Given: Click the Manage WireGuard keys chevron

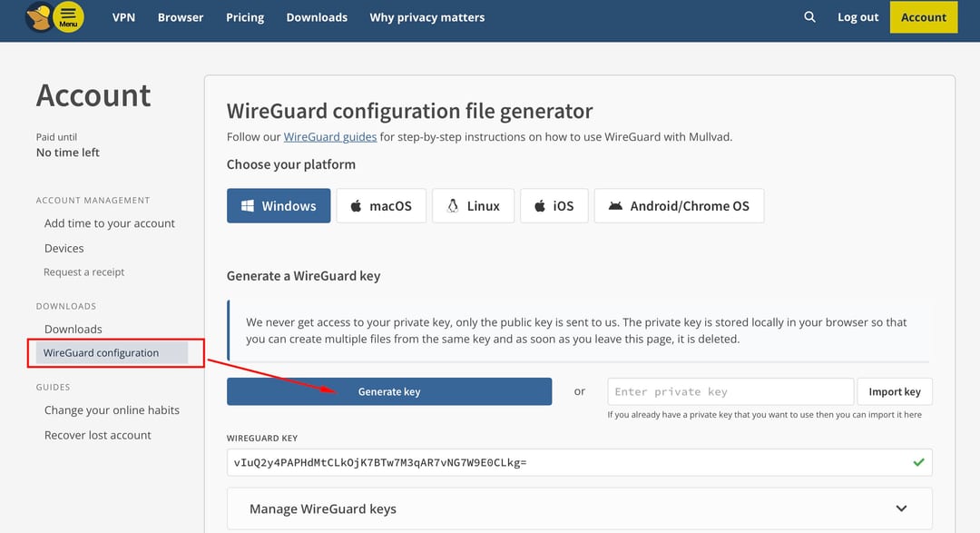Looking at the screenshot, I should click(x=901, y=508).
